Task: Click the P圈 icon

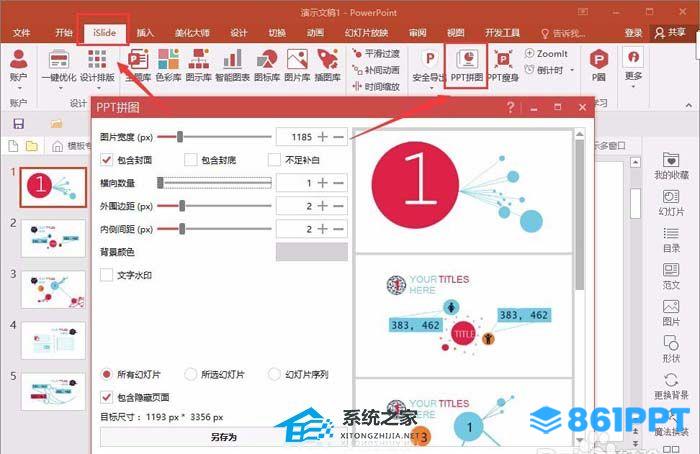Action: coord(599,59)
